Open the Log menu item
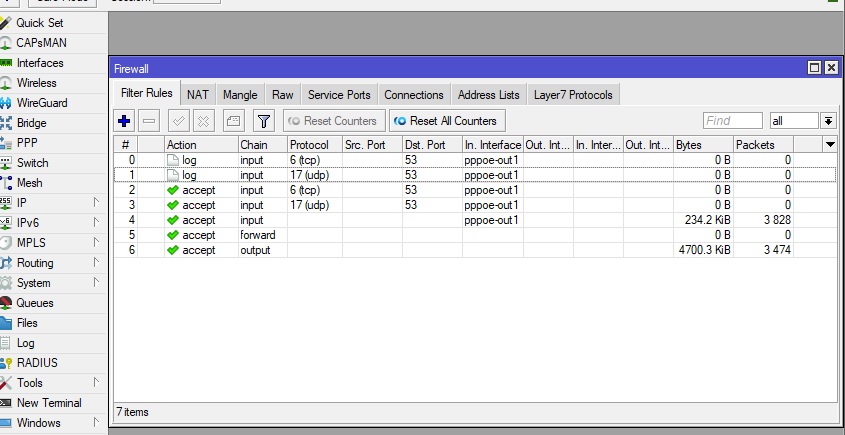 [x=25, y=342]
